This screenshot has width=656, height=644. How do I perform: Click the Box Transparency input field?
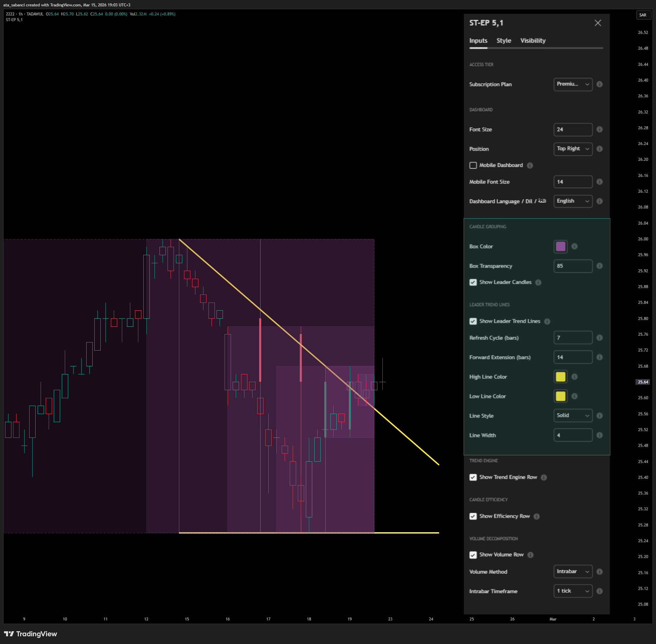[573, 266]
